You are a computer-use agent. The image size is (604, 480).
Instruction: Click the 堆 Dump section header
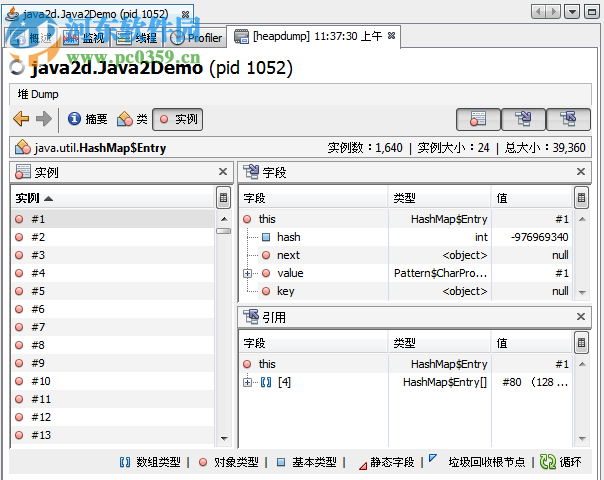point(38,94)
